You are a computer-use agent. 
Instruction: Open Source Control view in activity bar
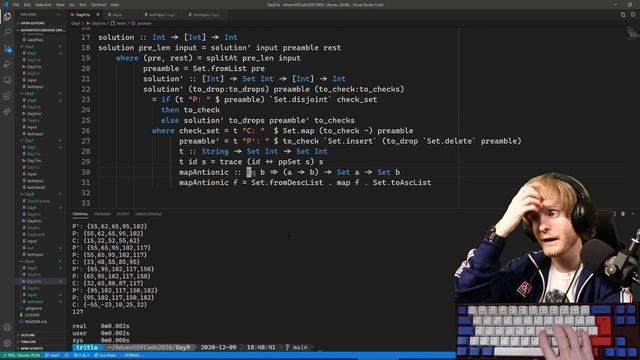(x=7, y=48)
